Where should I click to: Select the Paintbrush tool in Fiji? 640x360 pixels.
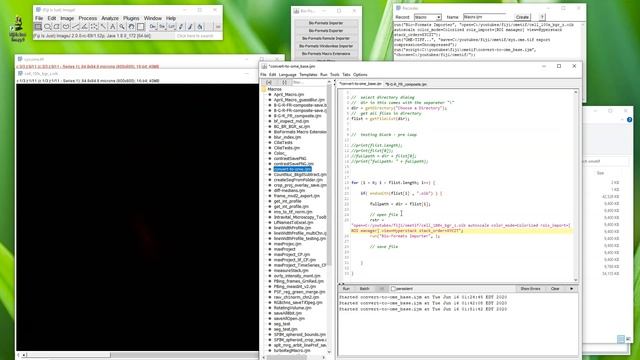tap(191, 27)
